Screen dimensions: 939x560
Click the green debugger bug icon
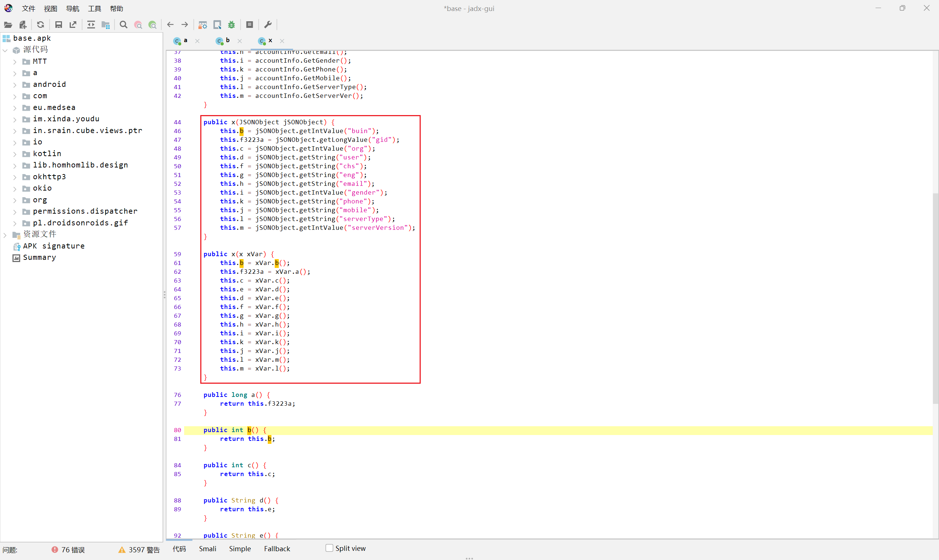tap(231, 25)
